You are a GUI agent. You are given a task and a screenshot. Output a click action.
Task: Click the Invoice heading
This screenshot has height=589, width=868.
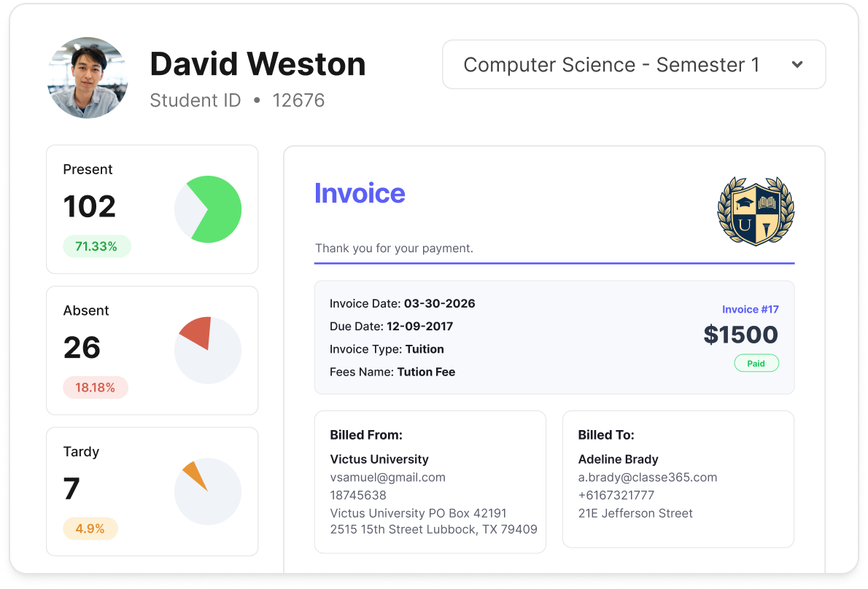point(360,193)
